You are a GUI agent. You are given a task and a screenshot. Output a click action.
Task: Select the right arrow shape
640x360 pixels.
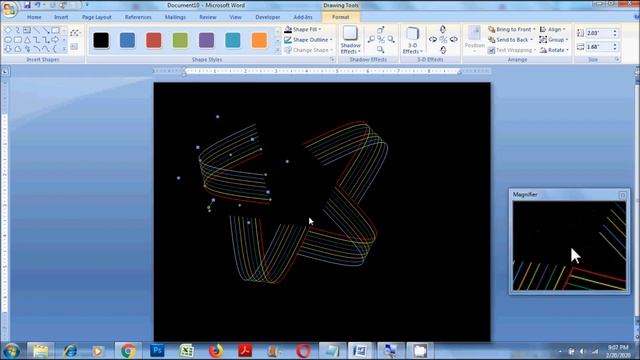[55, 40]
